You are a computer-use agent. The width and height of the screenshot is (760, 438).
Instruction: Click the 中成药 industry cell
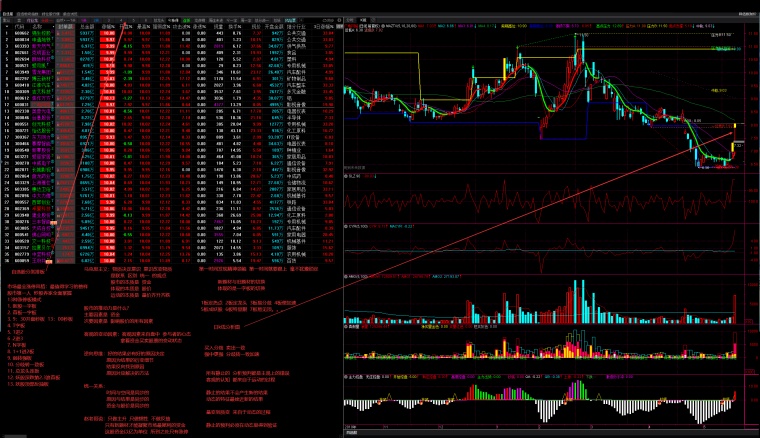(293, 176)
